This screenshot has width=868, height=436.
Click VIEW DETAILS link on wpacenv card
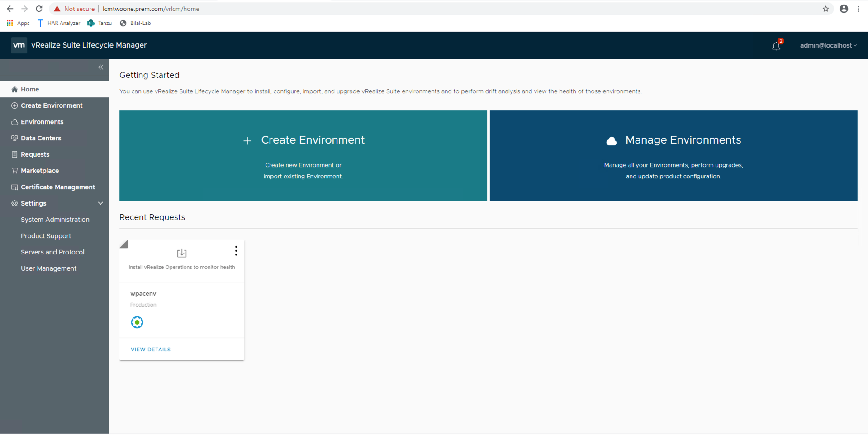click(151, 350)
